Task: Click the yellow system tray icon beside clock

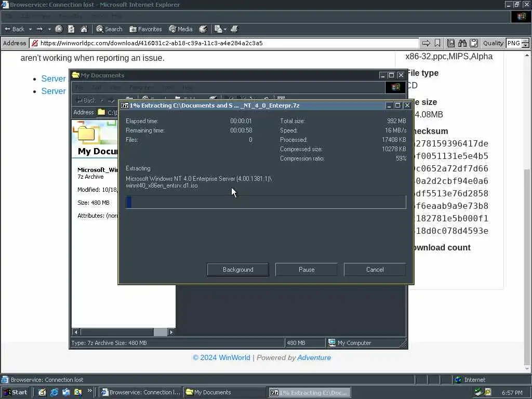Action: click(x=488, y=392)
